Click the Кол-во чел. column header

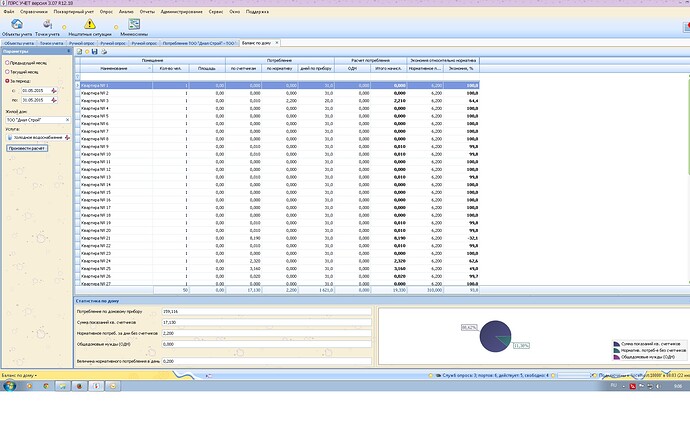(x=171, y=69)
